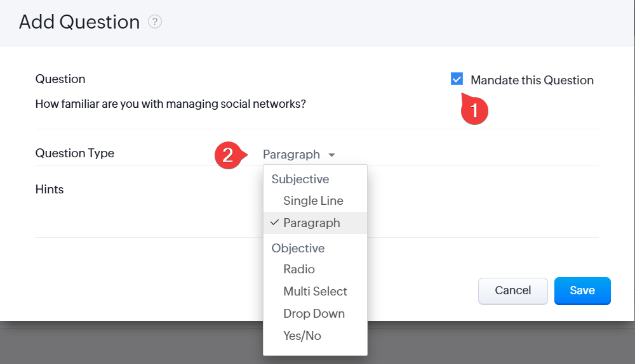Image resolution: width=635 pixels, height=364 pixels.
Task: Save the new question
Action: tap(582, 290)
